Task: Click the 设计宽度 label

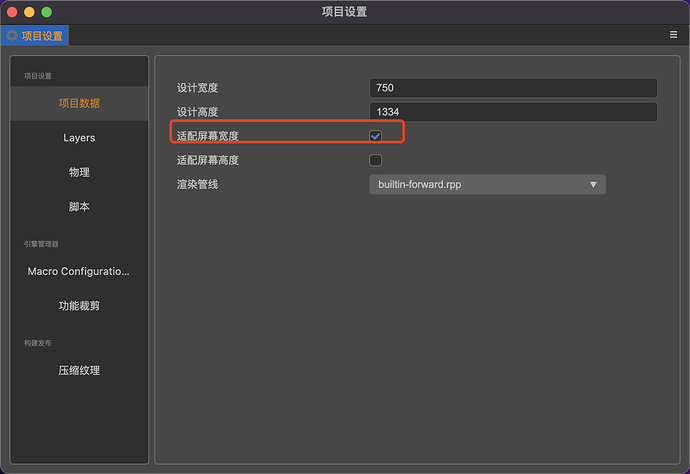Action: coord(197,88)
